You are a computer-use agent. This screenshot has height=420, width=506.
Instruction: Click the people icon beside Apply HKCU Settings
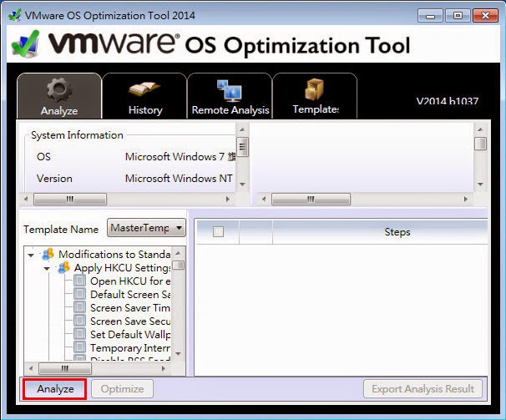[63, 267]
